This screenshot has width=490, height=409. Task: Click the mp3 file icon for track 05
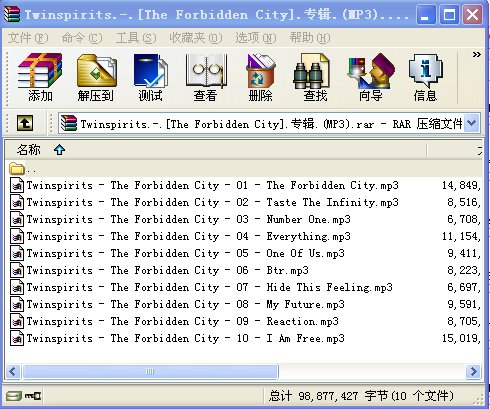click(x=17, y=253)
